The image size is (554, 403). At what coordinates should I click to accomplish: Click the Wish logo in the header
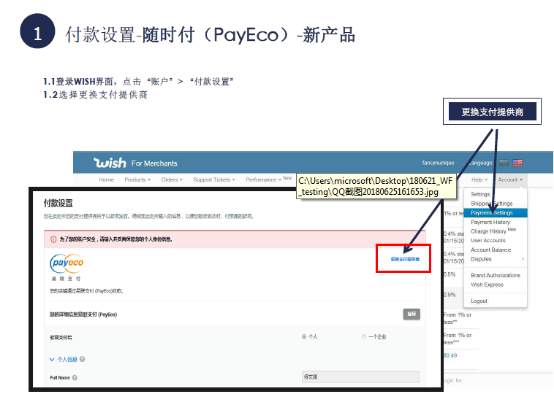click(110, 163)
